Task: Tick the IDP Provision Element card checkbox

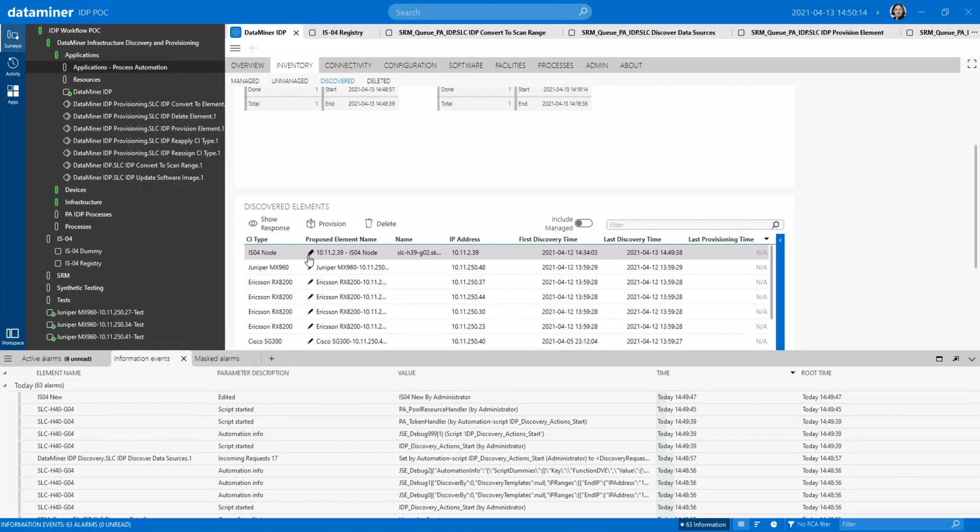Action: click(x=741, y=33)
